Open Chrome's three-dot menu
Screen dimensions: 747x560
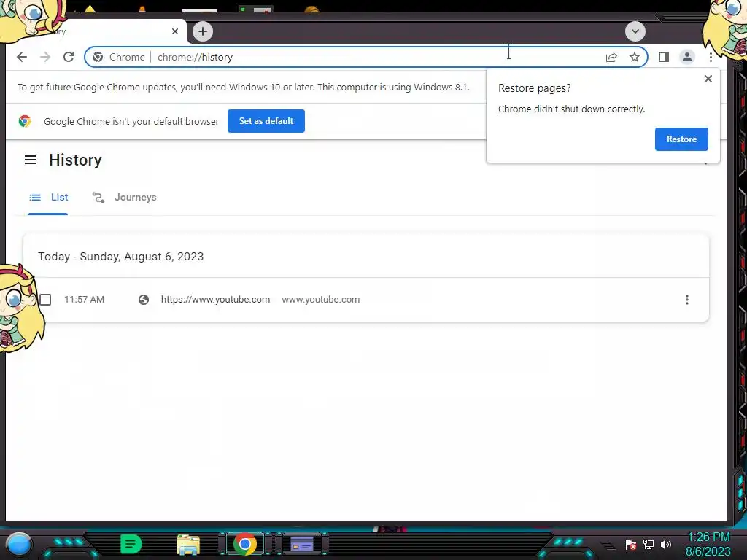point(711,57)
